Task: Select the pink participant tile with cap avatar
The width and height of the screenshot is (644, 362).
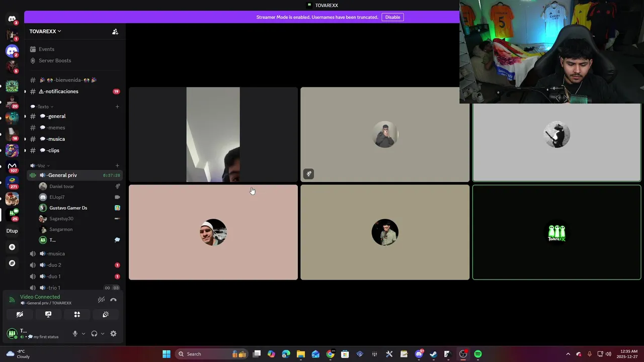Action: coord(213,232)
